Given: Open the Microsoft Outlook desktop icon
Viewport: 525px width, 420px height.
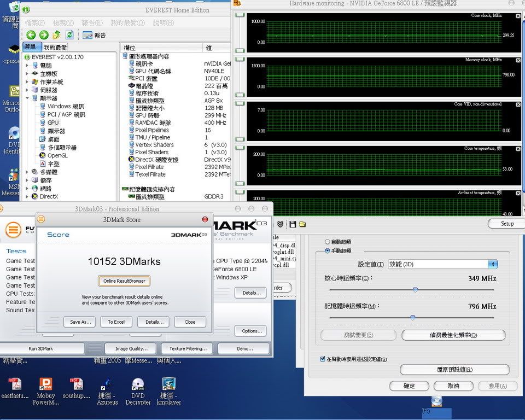Looking at the screenshot, I should (12, 99).
